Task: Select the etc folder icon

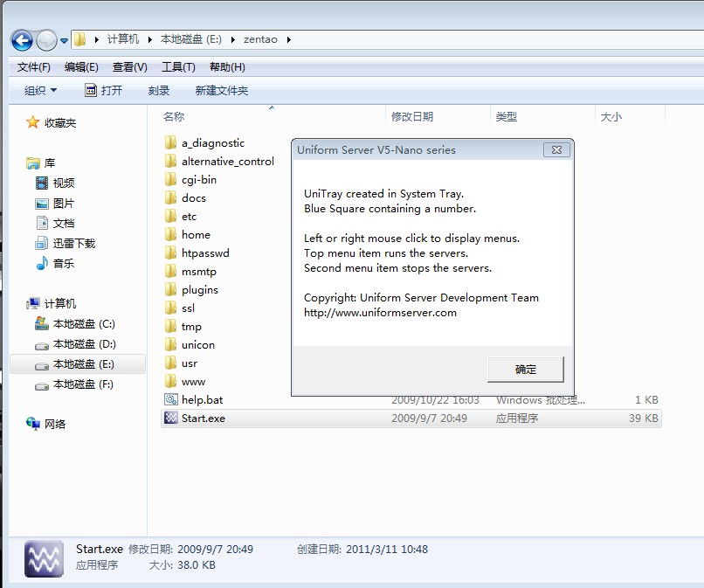Action: coord(170,217)
